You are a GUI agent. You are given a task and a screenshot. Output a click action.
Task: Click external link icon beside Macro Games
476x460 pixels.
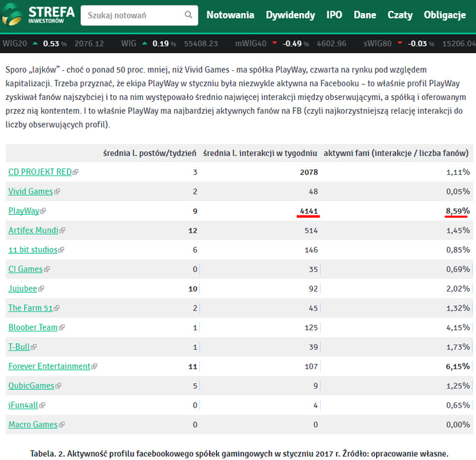coord(62,425)
